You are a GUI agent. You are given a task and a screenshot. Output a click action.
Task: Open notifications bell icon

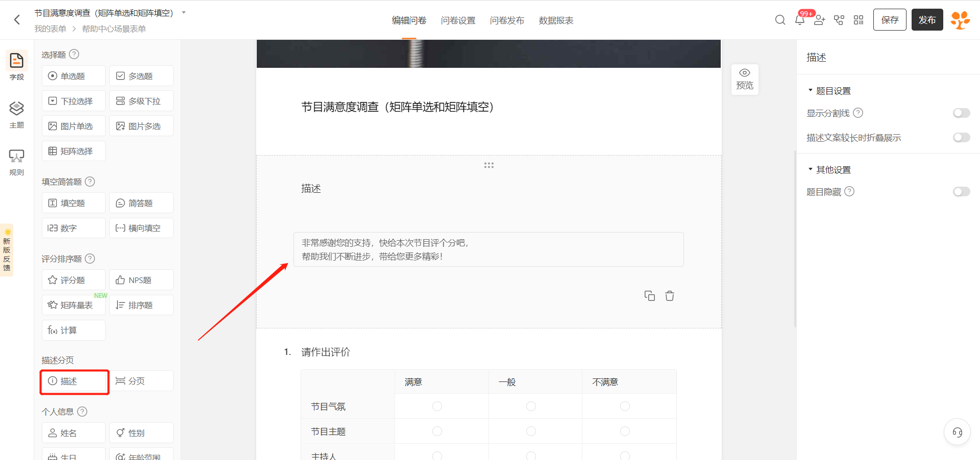800,20
